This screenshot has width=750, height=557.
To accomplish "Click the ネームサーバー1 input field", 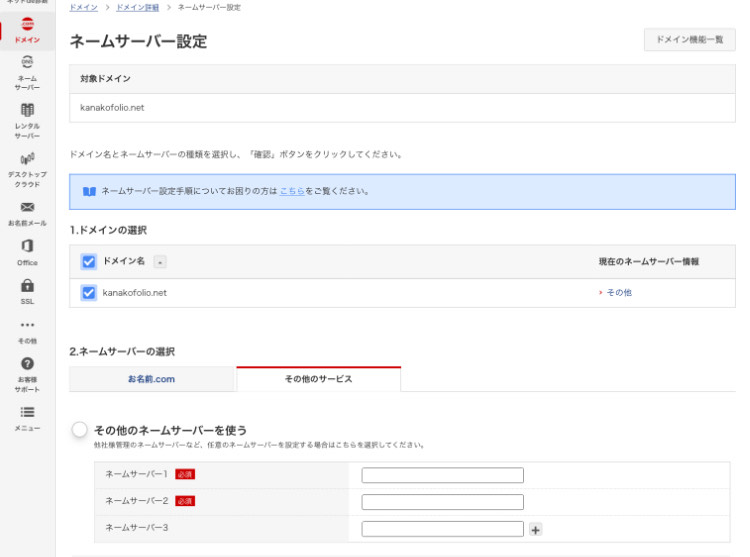I will pos(442,475).
